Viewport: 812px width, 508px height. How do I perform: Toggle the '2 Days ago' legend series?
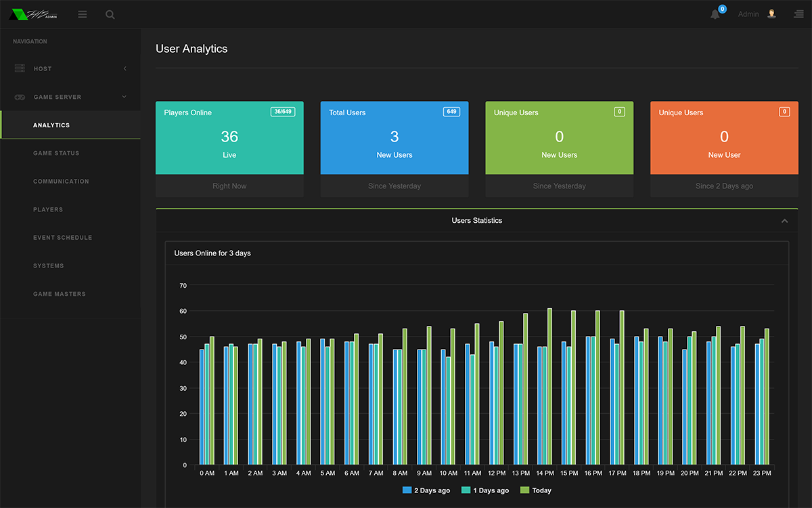426,490
